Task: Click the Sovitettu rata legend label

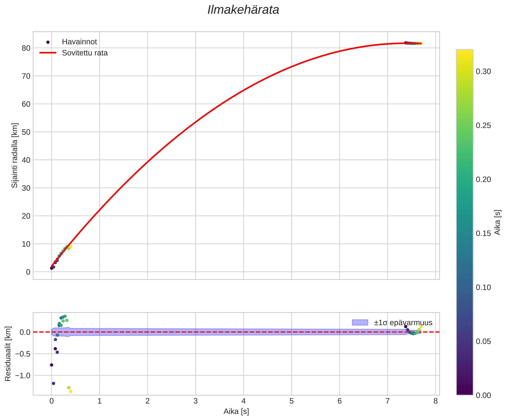Action: pyautogui.click(x=85, y=53)
